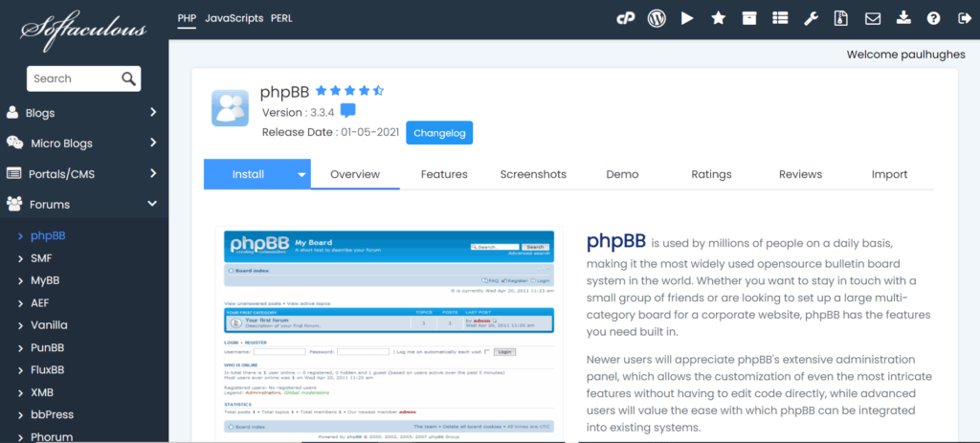Click the Blogs user icon in sidebar
The image size is (980, 443).
click(11, 113)
